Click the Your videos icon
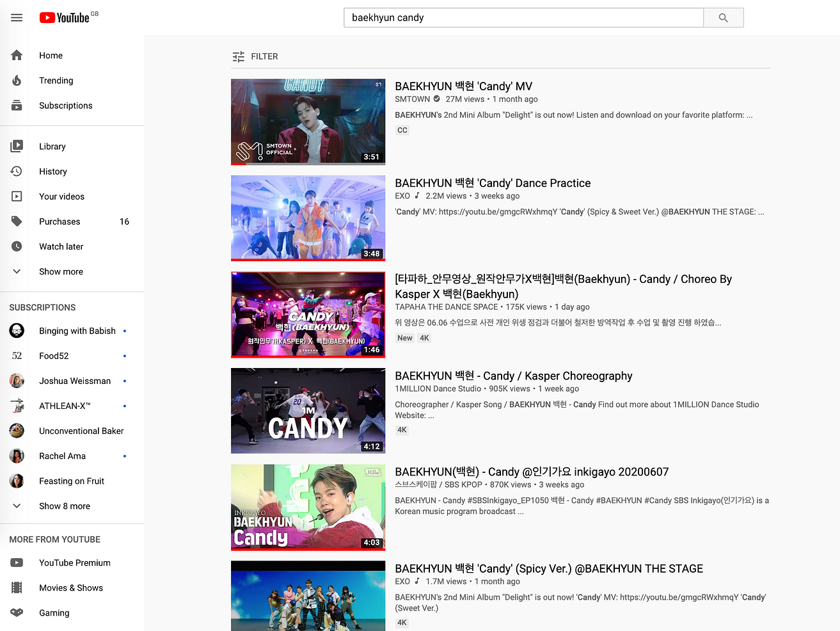This screenshot has width=840, height=631. coord(17,196)
